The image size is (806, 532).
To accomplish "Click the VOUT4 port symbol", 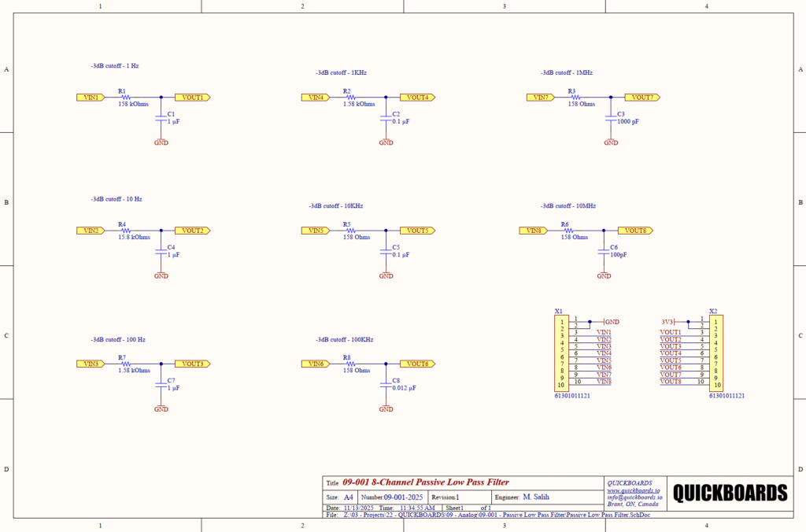I will 416,97.
